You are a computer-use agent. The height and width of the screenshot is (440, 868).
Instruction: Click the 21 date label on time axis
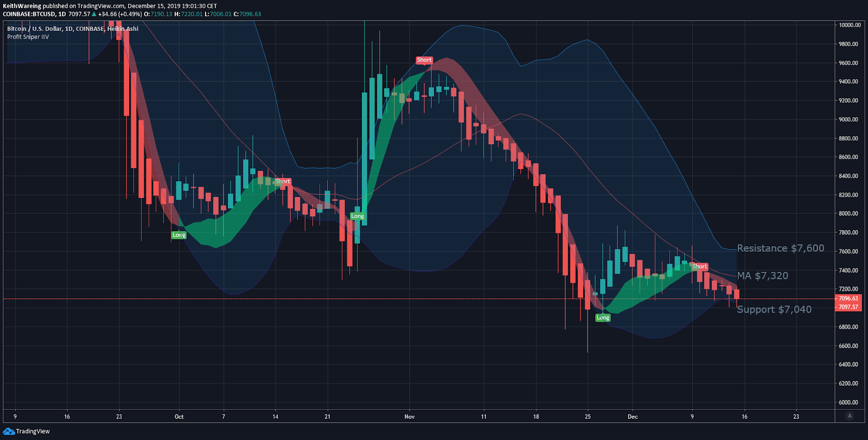[327, 417]
